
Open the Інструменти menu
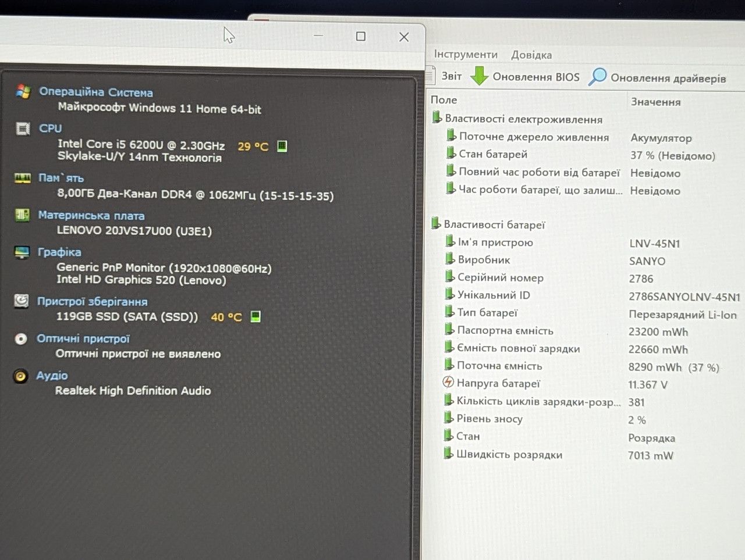[466, 54]
